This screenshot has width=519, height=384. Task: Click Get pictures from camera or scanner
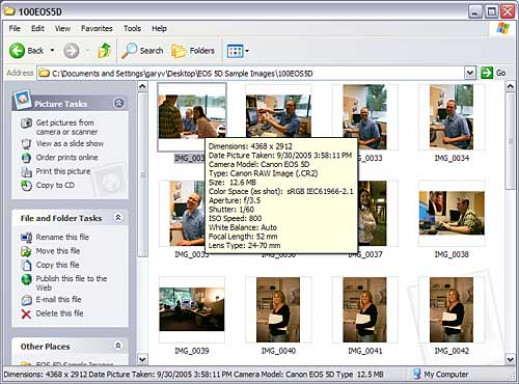pyautogui.click(x=67, y=127)
